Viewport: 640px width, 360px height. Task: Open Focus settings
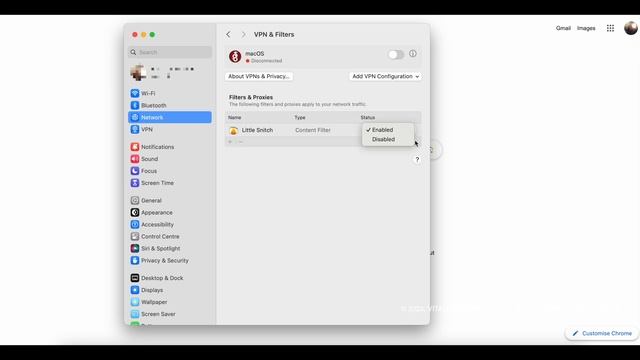click(x=170, y=171)
